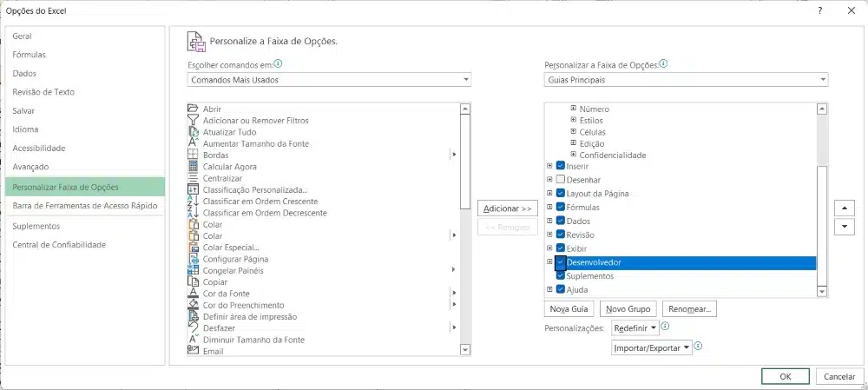
Task: Toggle the Desenvolvedor checkbox
Action: (x=560, y=262)
